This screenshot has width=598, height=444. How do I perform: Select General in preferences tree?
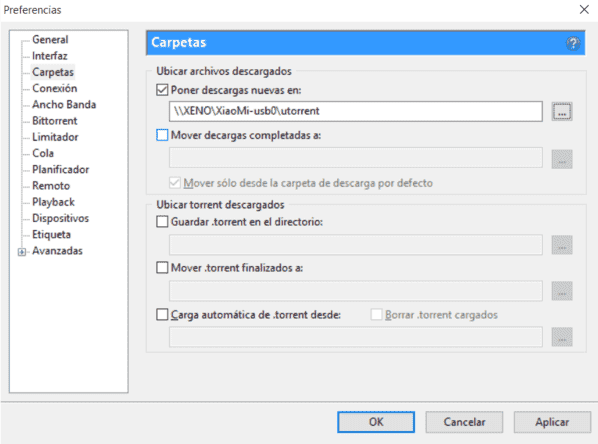point(50,40)
